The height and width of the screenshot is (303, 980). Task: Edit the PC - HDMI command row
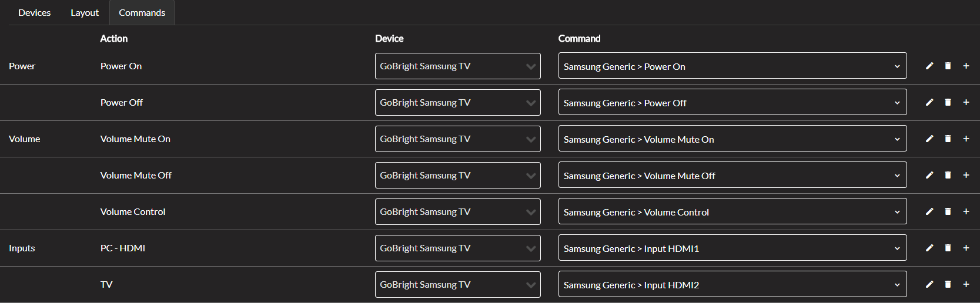click(929, 248)
